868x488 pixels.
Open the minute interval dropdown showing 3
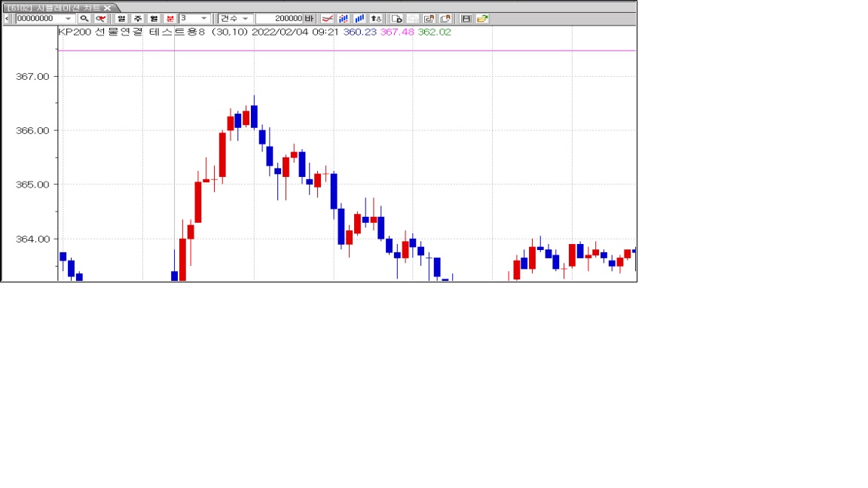204,18
